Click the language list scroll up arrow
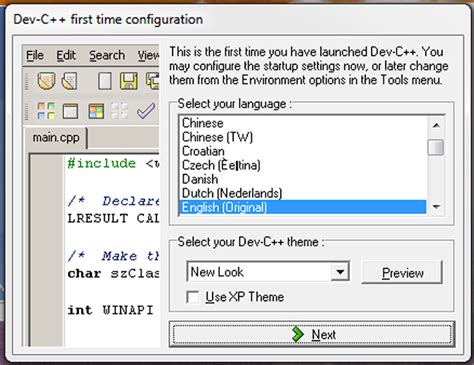This screenshot has width=474, height=365. tap(436, 126)
